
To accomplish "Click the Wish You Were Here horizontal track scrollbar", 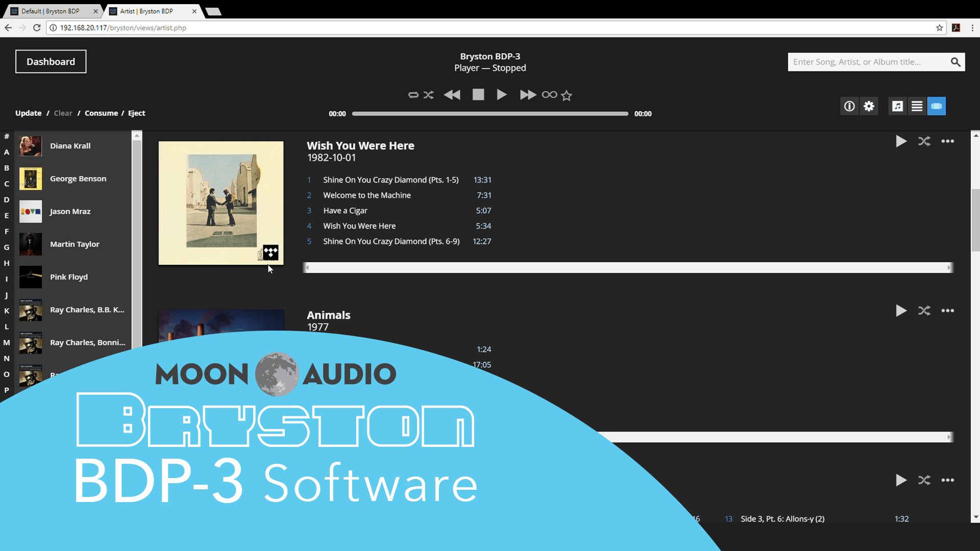I will click(x=628, y=268).
